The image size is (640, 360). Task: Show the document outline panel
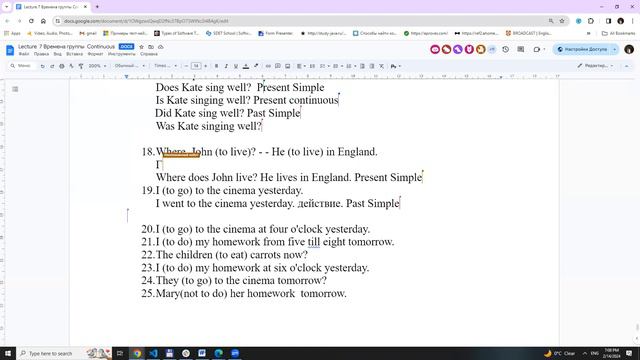15,89
